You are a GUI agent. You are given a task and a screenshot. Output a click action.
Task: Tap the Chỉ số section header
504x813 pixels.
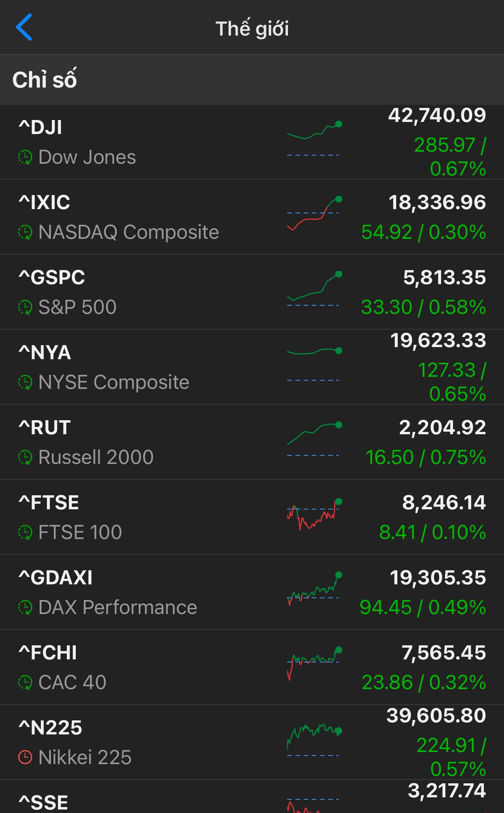tap(45, 80)
